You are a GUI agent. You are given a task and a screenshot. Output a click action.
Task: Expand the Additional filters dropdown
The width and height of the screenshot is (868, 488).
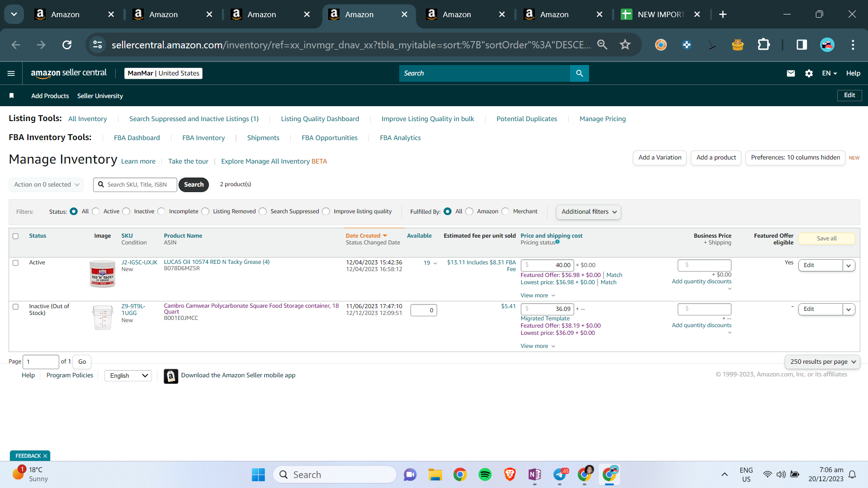pos(589,212)
